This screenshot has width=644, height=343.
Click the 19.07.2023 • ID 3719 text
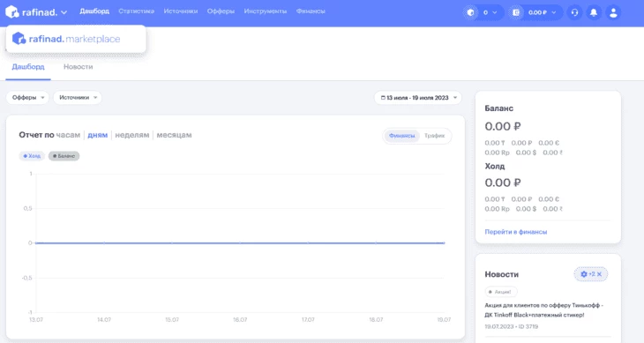[x=512, y=326]
